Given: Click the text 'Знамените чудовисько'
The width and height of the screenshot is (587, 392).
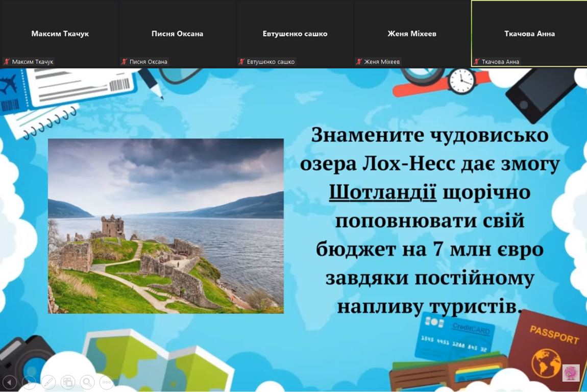Looking at the screenshot, I should pyautogui.click(x=430, y=135).
